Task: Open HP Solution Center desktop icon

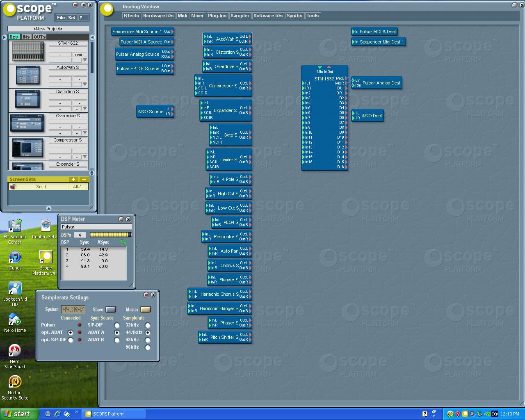Action: tap(15, 232)
